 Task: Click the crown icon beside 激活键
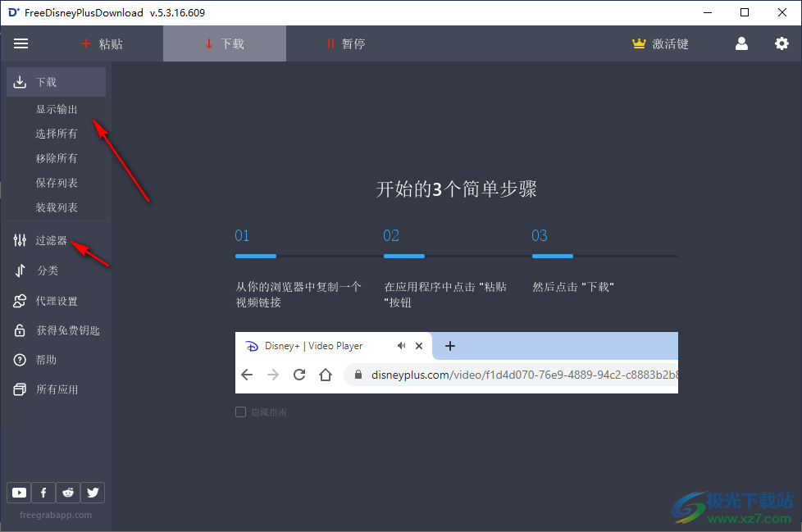click(x=639, y=44)
